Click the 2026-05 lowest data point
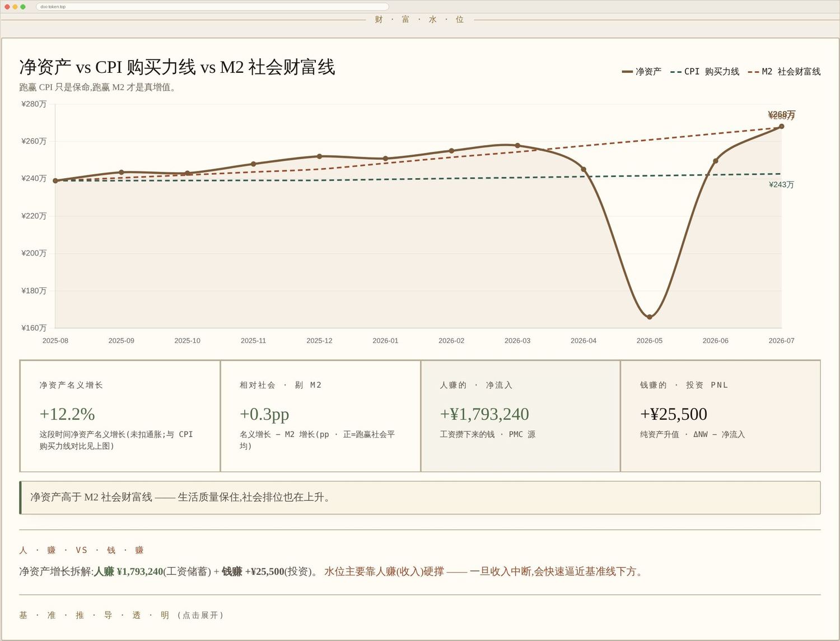Viewport: 840px width, 641px height. click(x=650, y=317)
